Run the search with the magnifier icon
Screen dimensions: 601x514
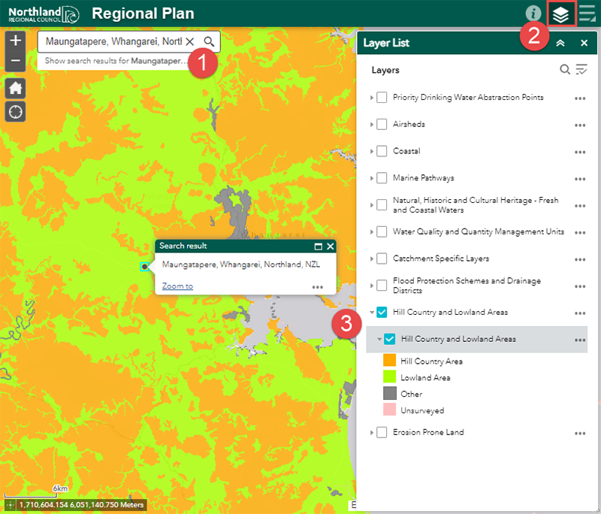[x=209, y=41]
